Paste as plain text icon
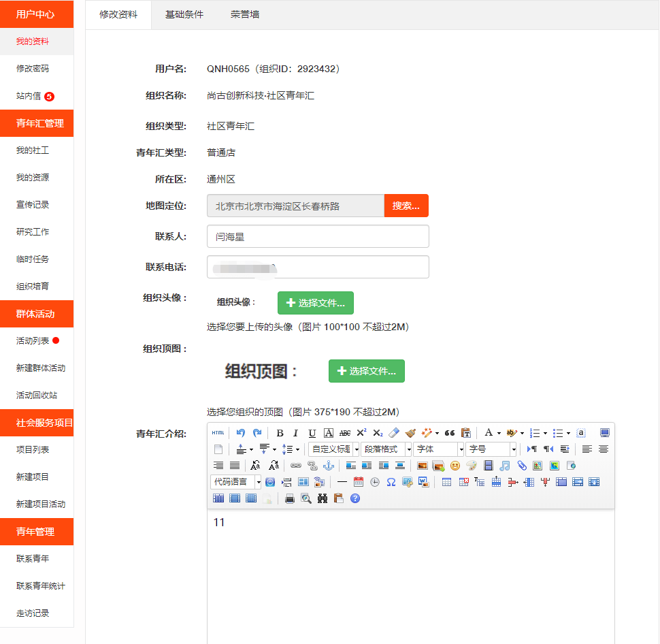Image resolution: width=660 pixels, height=644 pixels. (466, 432)
